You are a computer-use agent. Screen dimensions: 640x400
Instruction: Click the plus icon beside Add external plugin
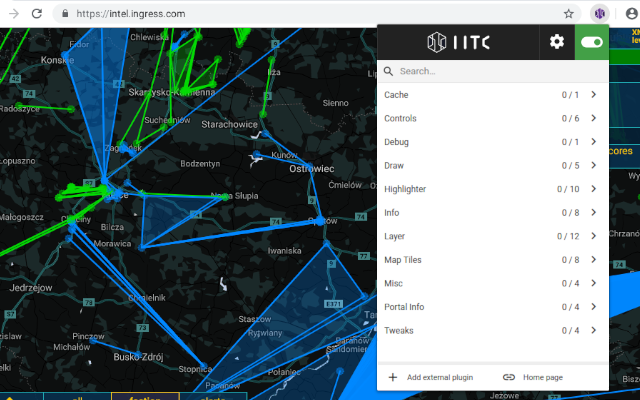[x=392, y=377]
